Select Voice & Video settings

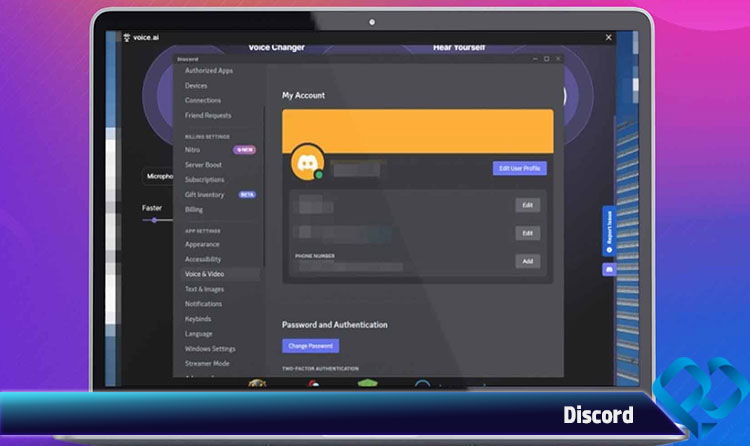point(220,274)
